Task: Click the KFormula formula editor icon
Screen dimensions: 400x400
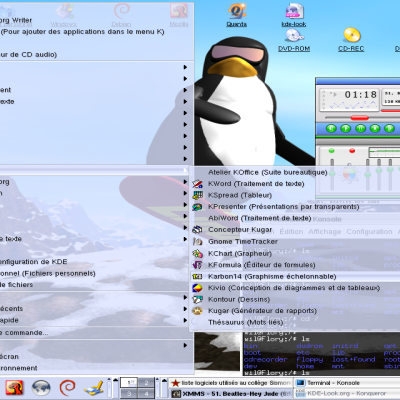Action: click(x=197, y=265)
